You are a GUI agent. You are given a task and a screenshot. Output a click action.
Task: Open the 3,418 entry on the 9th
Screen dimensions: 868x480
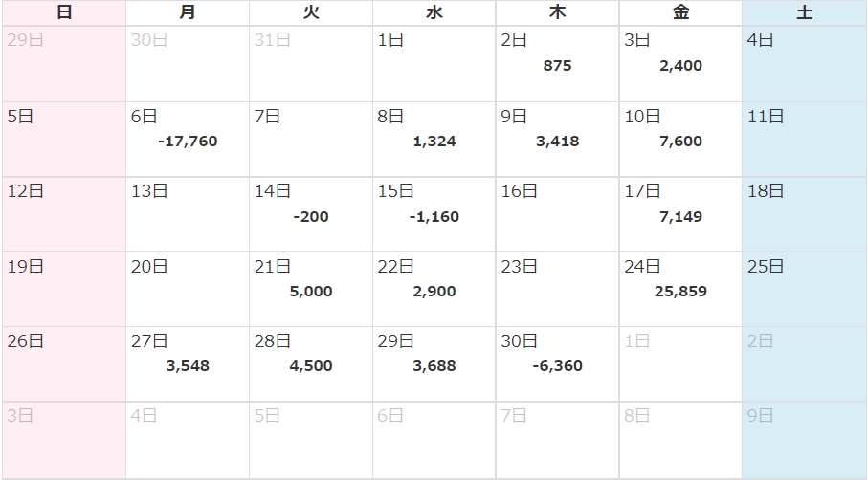557,142
